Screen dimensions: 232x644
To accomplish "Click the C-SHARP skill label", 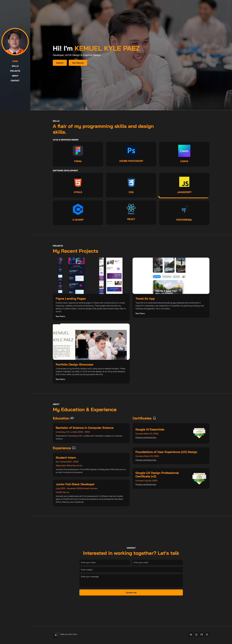I will [x=78, y=220].
